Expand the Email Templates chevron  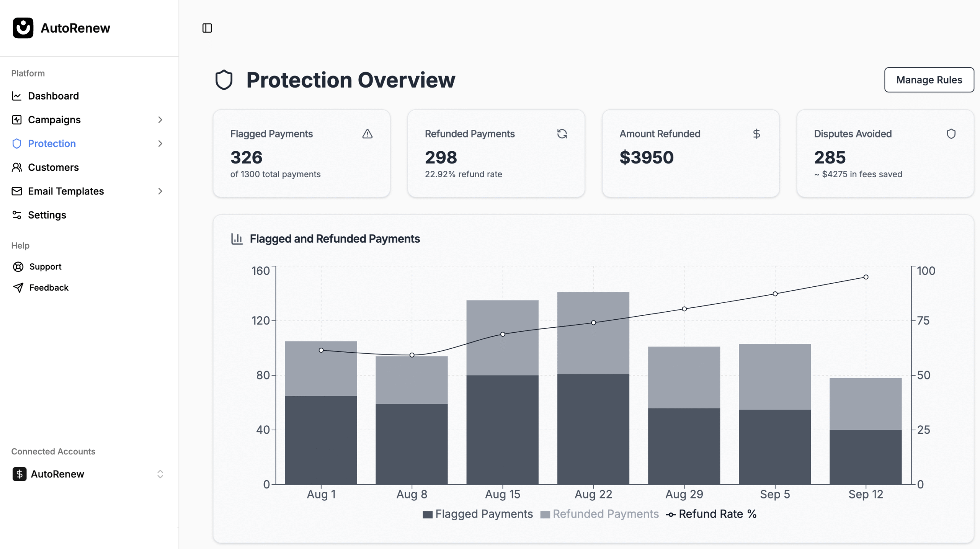click(160, 191)
